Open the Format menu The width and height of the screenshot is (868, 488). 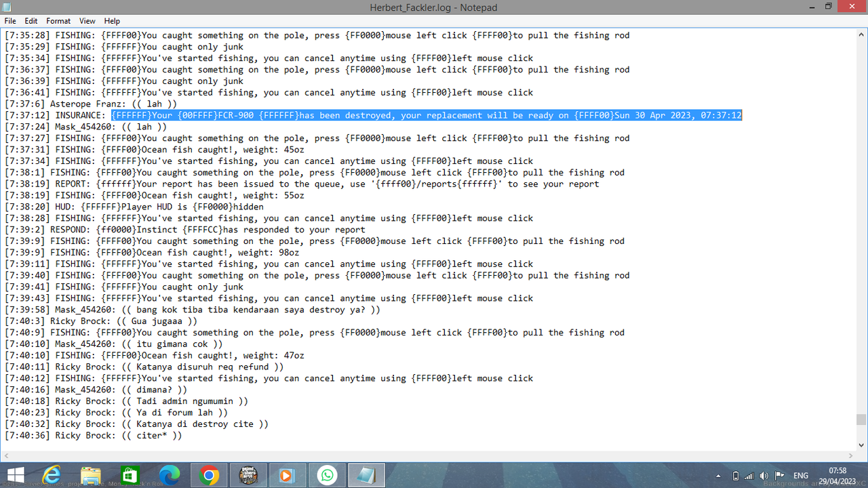coord(58,21)
